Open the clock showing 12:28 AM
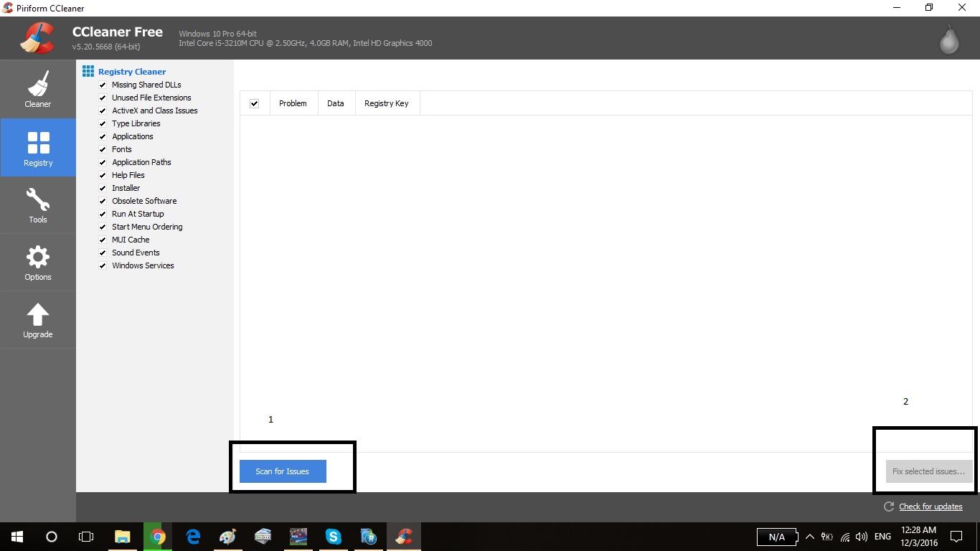The height and width of the screenshot is (551, 980). 920,537
